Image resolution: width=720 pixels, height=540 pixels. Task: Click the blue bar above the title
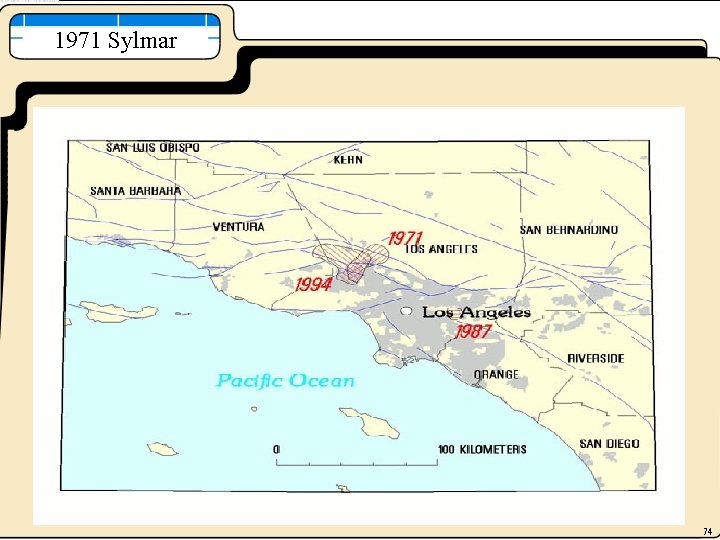pos(115,20)
